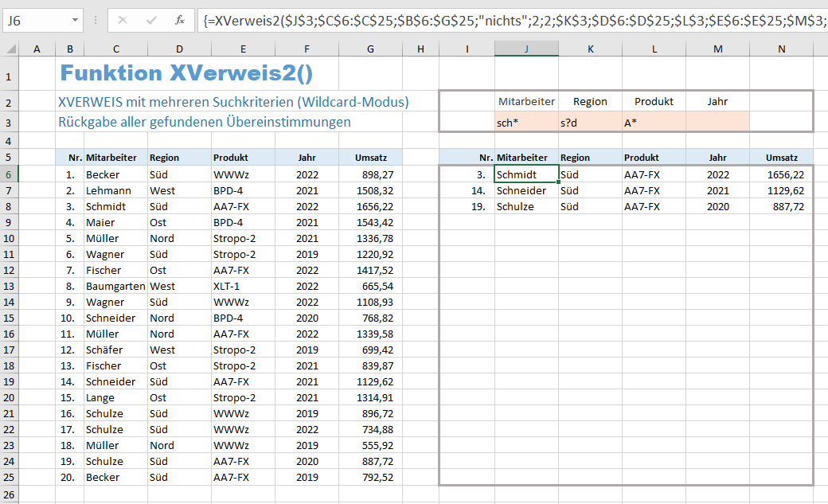Image resolution: width=828 pixels, height=504 pixels.
Task: Click the Enter checkmark formula bar icon
Action: [x=151, y=21]
